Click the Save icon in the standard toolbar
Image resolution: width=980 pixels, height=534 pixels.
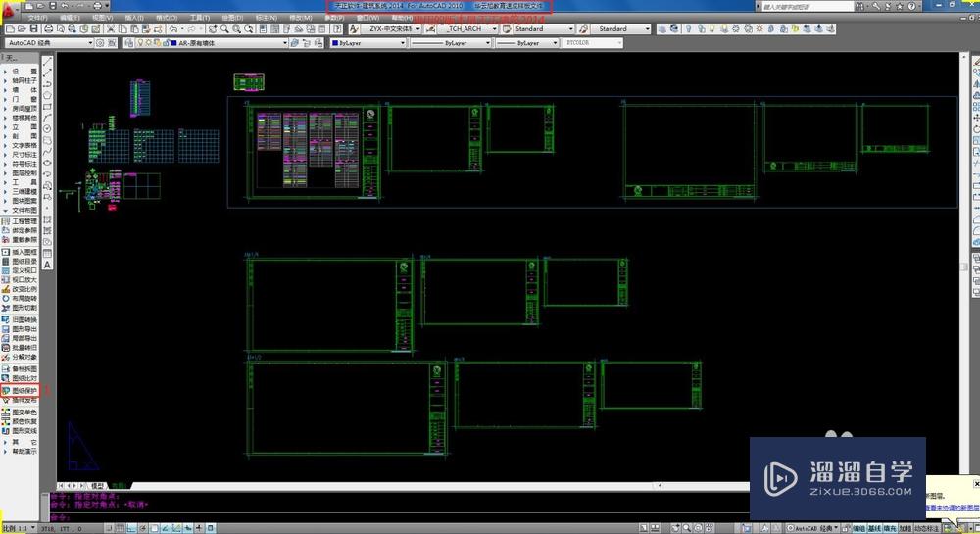[x=34, y=28]
